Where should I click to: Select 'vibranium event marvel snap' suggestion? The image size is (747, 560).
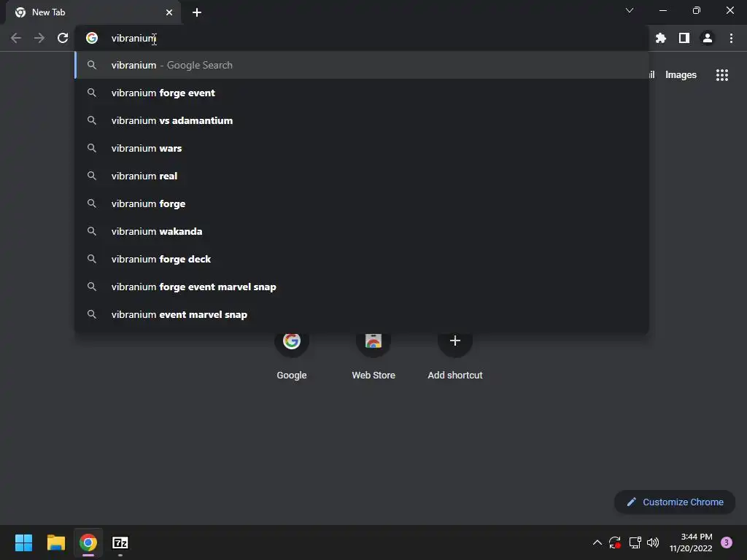tap(362, 314)
